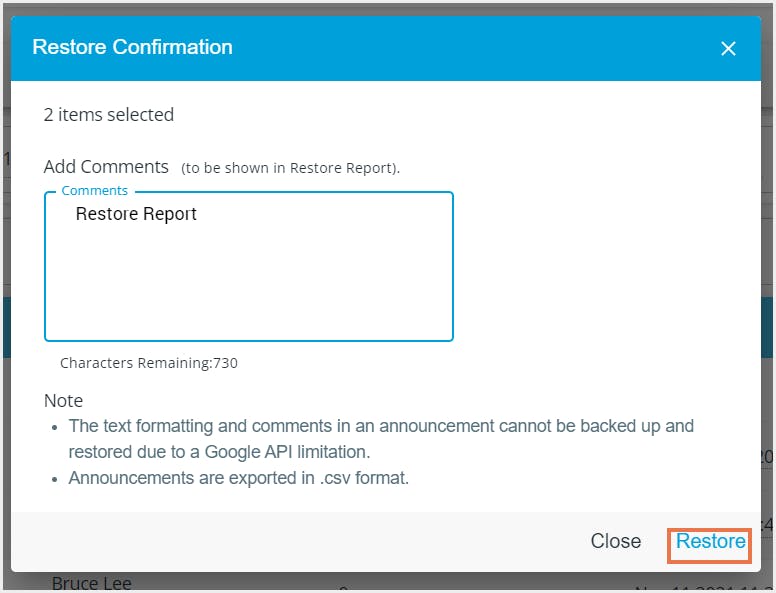The image size is (776, 593).
Task: Click the '2 items selected' text
Action: click(109, 115)
